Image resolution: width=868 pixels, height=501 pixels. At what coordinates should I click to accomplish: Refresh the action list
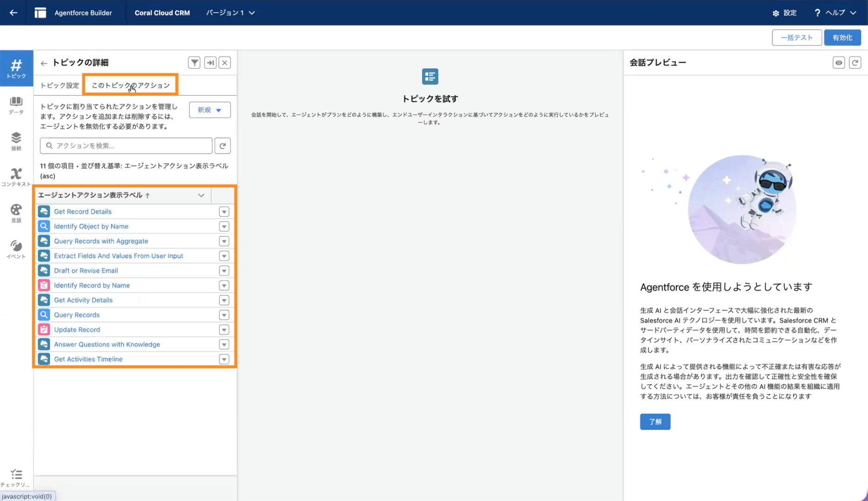[223, 146]
